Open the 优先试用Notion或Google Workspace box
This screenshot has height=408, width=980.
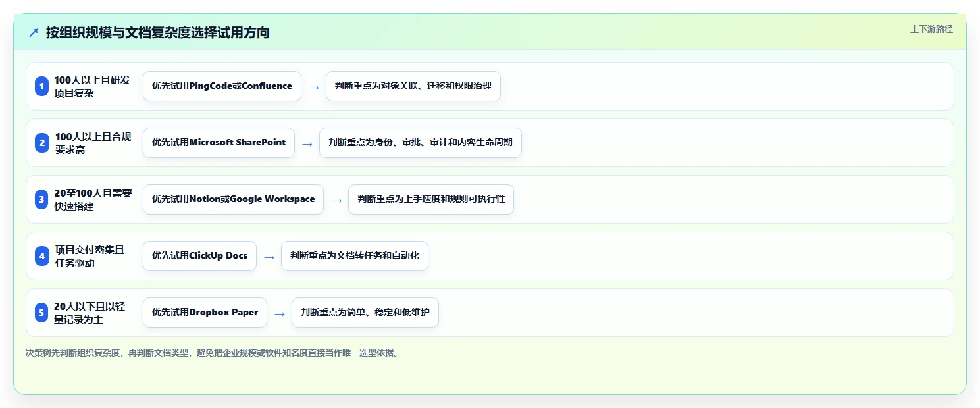[233, 199]
